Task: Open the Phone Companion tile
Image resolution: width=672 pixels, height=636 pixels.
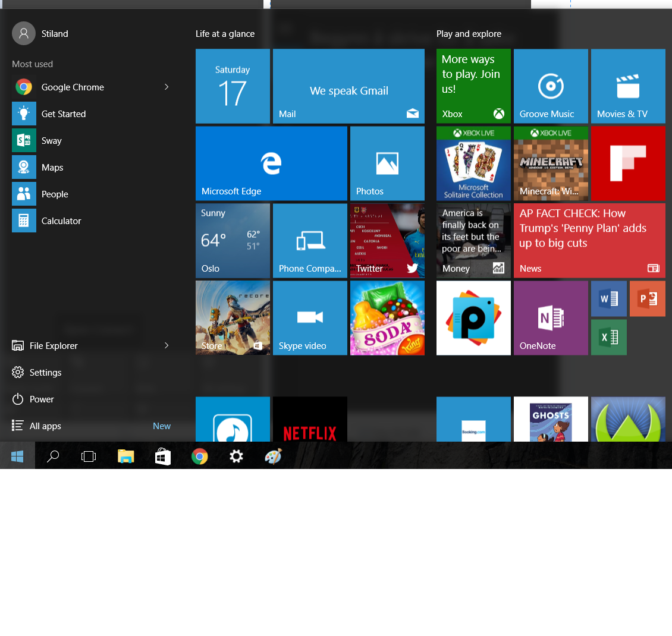Action: [310, 241]
